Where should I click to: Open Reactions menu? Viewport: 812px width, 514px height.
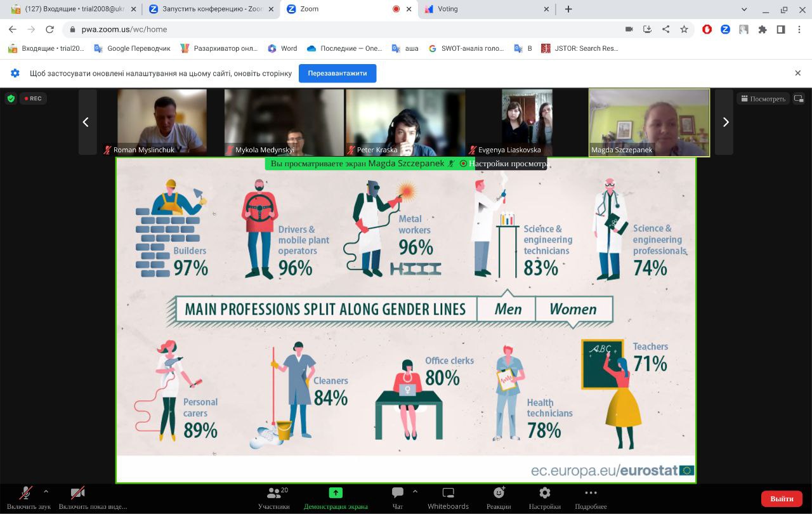point(499,498)
